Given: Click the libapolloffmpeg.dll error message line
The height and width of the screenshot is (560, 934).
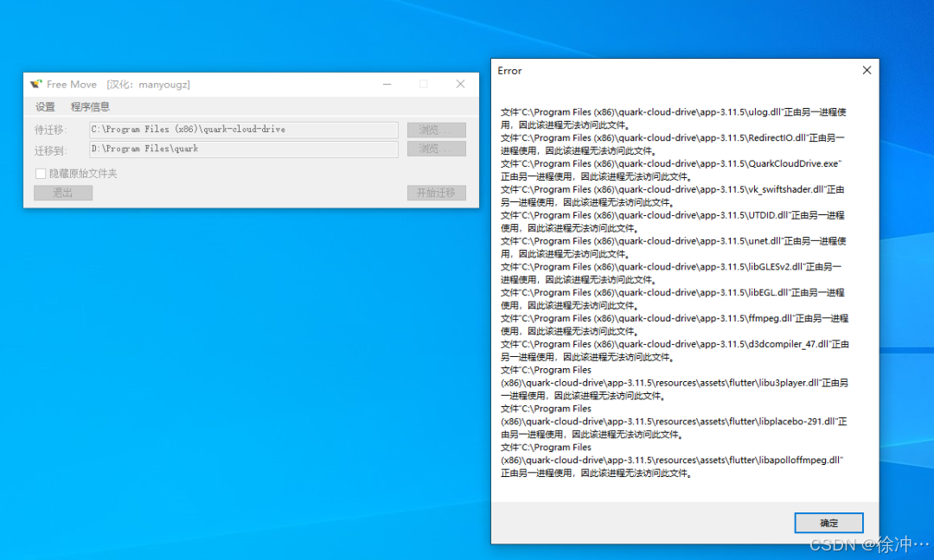Looking at the screenshot, I should point(672,460).
